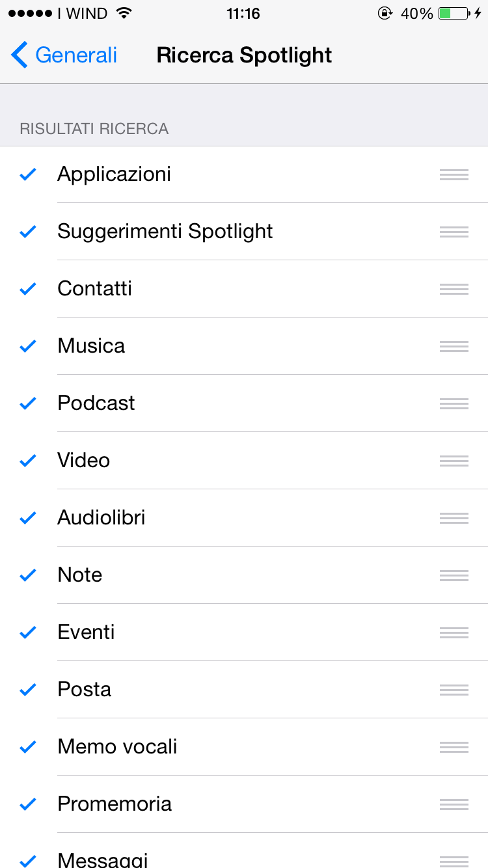Tap the Musica row drag handle

click(454, 346)
